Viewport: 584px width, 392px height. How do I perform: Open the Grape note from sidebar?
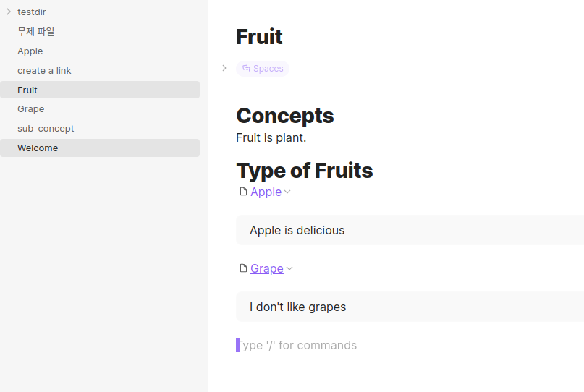coord(30,108)
